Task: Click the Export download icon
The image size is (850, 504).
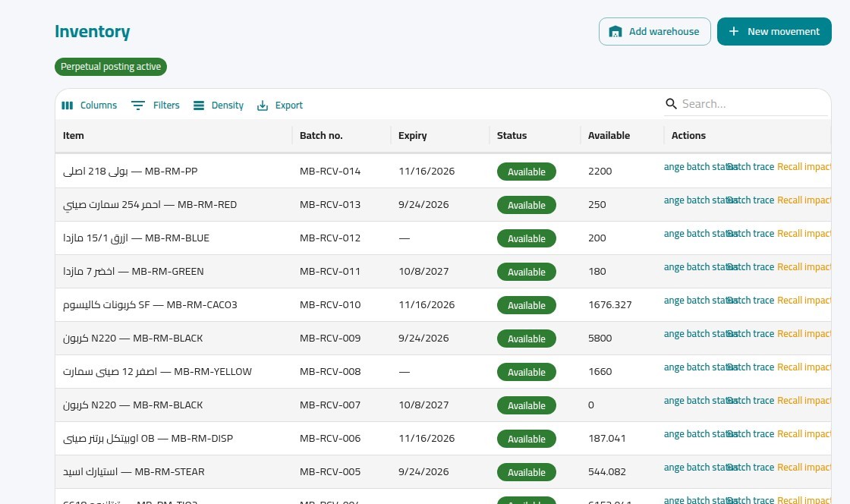Action: [263, 106]
